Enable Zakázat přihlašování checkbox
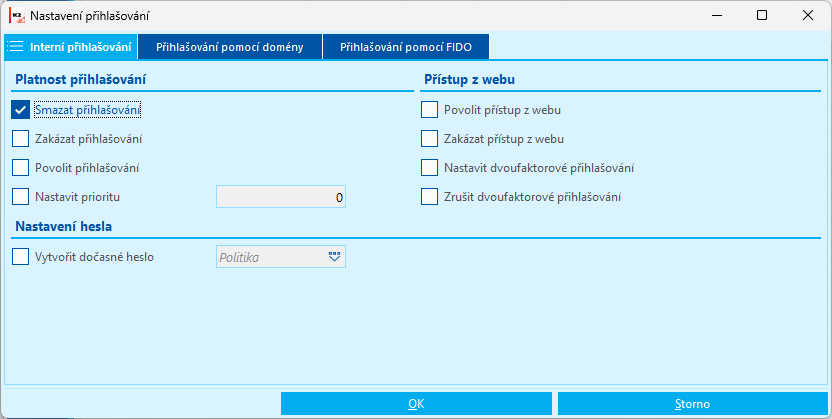This screenshot has height=419, width=832. (x=21, y=139)
